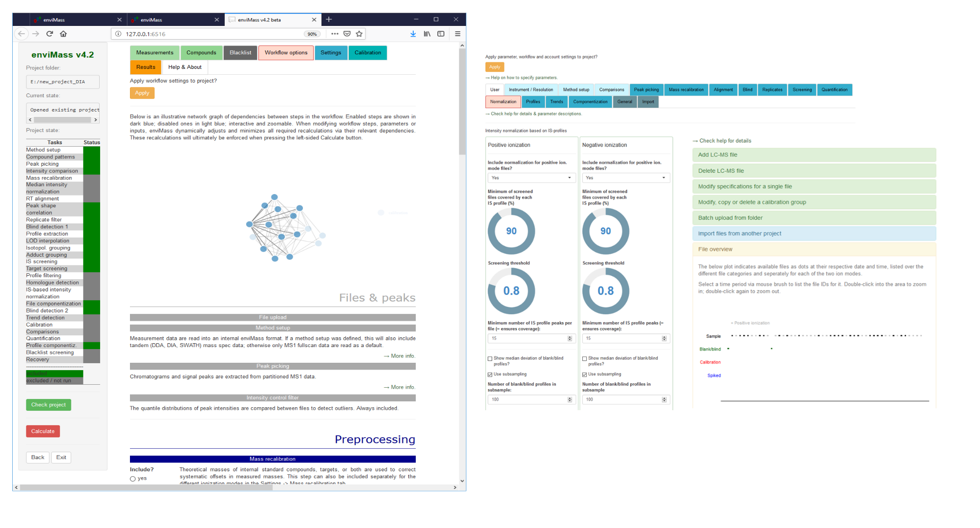Open the Peak picking settings tab

(x=646, y=89)
